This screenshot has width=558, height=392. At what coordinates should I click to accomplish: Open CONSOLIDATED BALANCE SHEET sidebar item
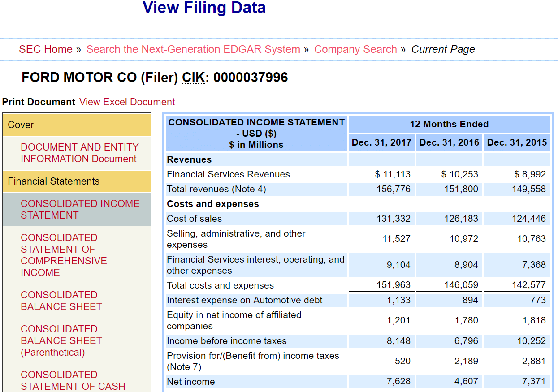(x=61, y=301)
